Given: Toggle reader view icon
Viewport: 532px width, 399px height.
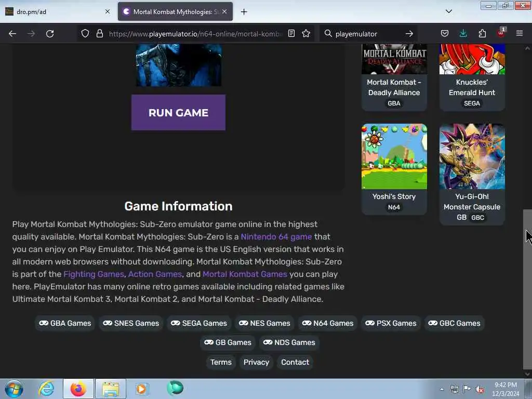Looking at the screenshot, I should (291, 33).
